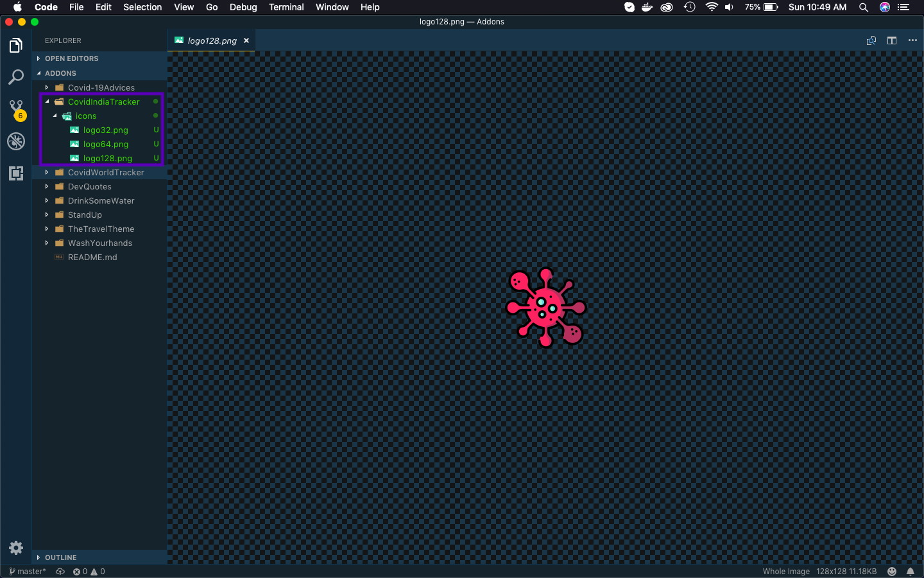
Task: Open problems panel via errors and warnings counter
Action: (89, 572)
